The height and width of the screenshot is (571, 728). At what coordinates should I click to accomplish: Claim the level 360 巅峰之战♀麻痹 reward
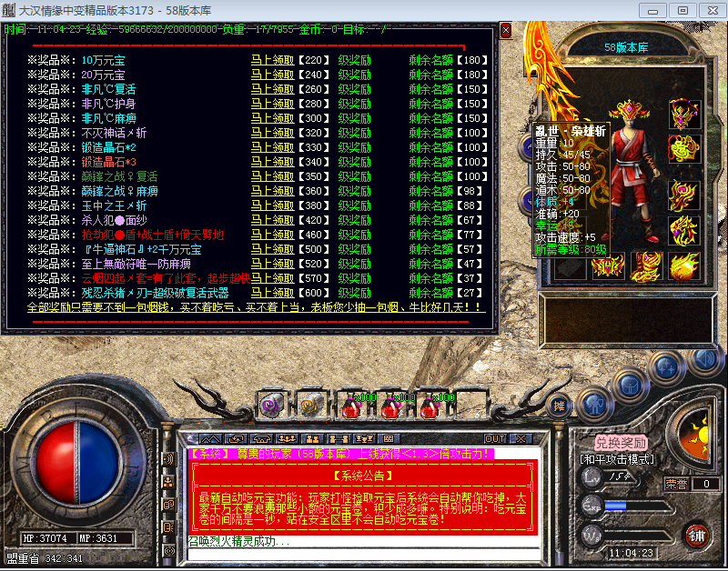272,191
